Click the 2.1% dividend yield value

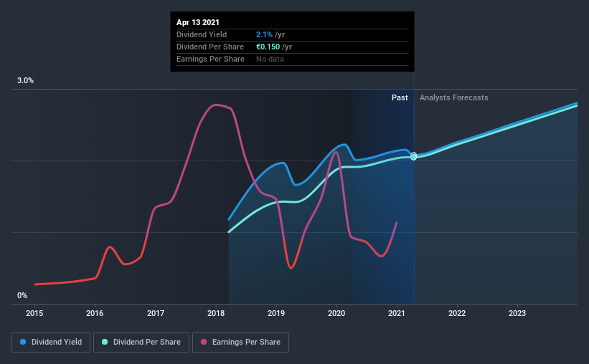(264, 34)
